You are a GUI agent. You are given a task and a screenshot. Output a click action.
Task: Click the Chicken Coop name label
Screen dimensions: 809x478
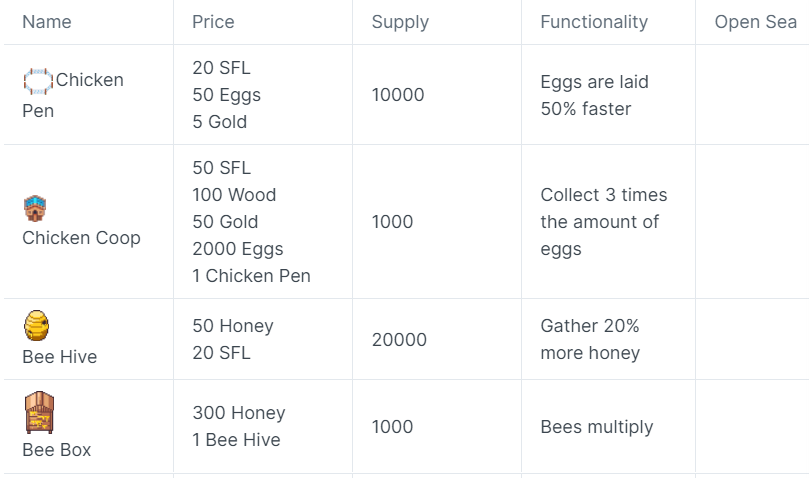click(x=82, y=238)
